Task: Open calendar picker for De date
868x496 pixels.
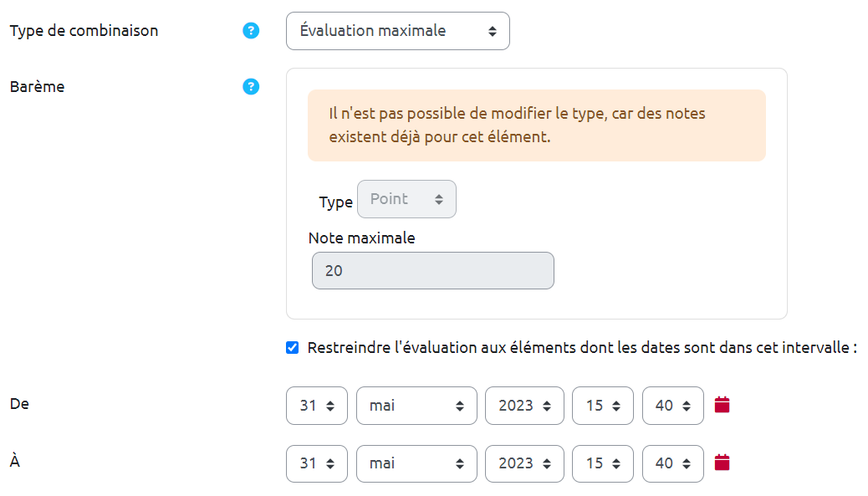Action: point(723,406)
